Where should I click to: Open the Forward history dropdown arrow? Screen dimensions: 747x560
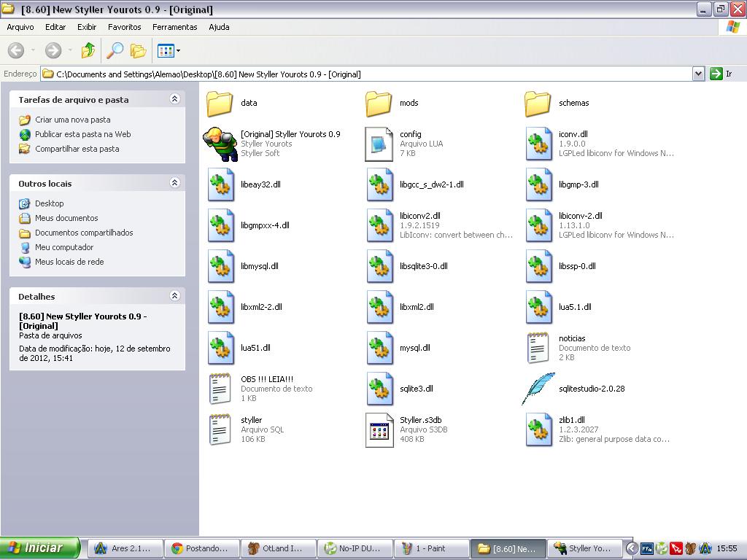click(70, 50)
